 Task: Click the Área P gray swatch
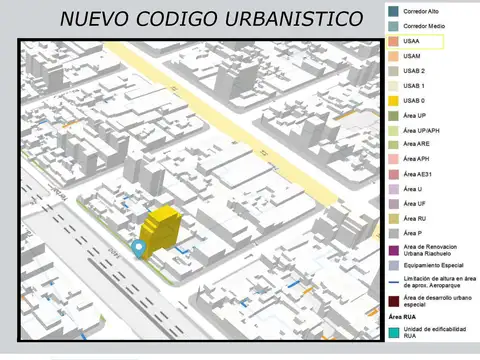tap(393, 233)
